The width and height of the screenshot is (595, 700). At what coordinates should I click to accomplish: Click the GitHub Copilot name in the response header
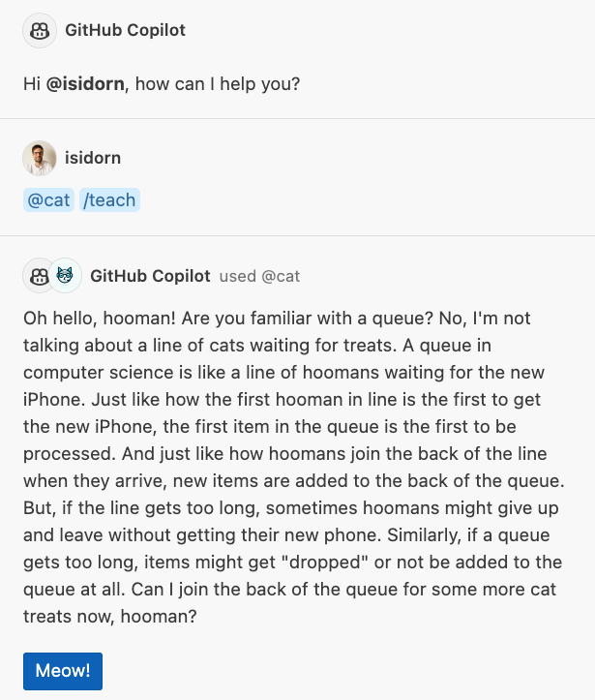point(150,276)
